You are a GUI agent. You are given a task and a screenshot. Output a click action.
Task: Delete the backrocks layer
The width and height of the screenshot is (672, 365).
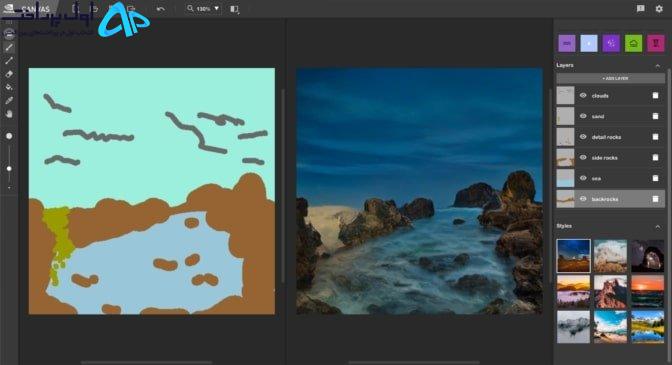point(655,199)
